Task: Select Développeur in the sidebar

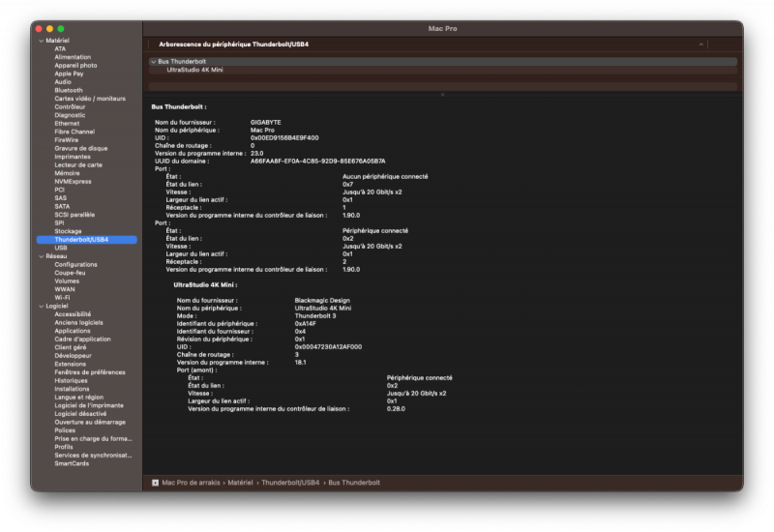Action: [x=74, y=356]
